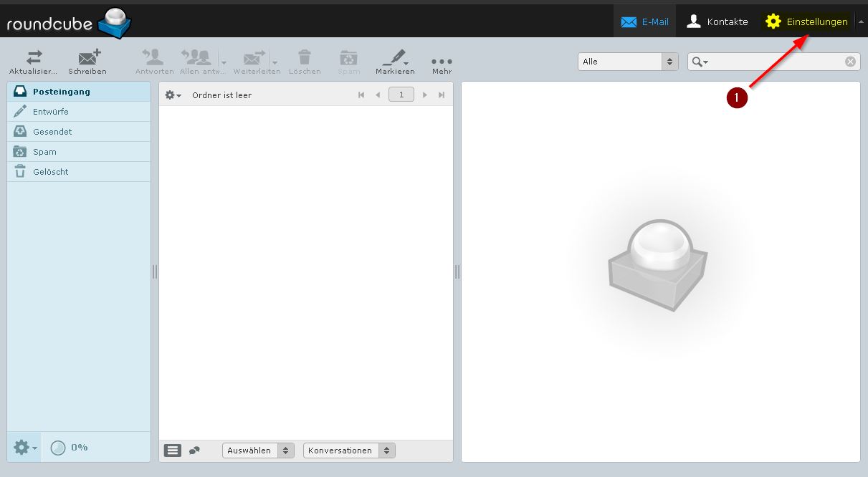The image size is (868, 477).
Task: Click the 0% quota usage indicator
Action: pos(70,448)
